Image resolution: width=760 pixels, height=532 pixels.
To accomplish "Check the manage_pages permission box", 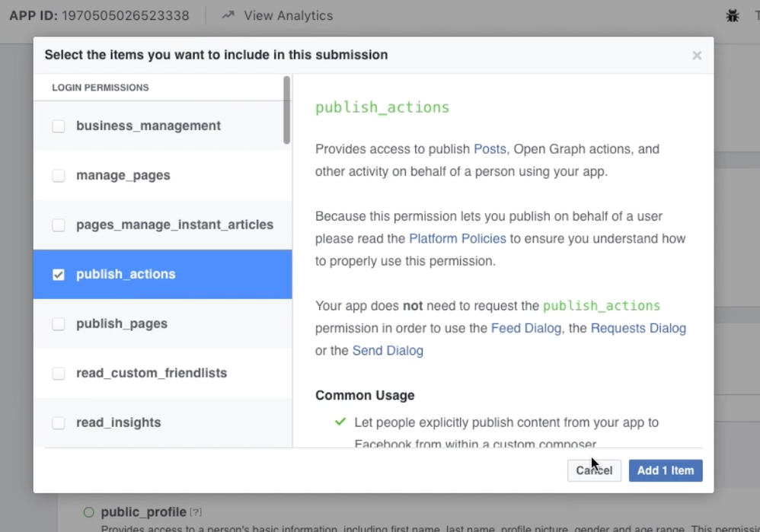I will pyautogui.click(x=59, y=176).
